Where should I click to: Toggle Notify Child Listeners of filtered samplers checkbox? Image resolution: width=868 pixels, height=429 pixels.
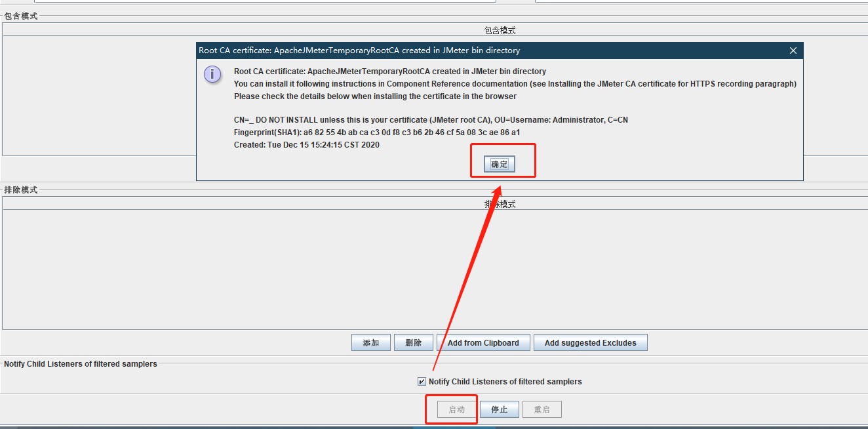click(422, 381)
